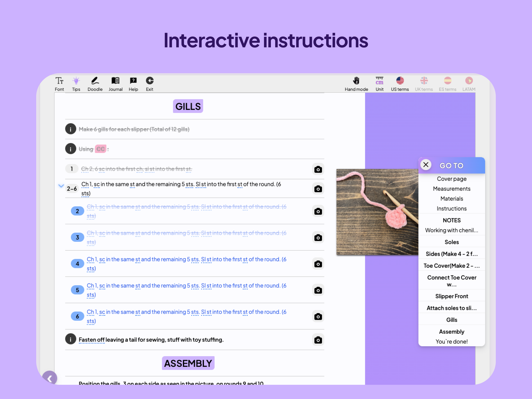Jump to NOTES section
The image size is (532, 399).
(x=451, y=220)
